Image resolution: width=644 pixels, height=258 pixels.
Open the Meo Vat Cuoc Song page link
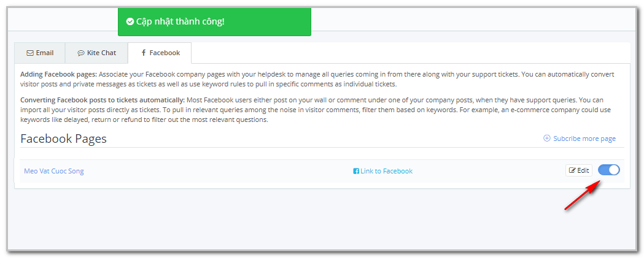(54, 171)
